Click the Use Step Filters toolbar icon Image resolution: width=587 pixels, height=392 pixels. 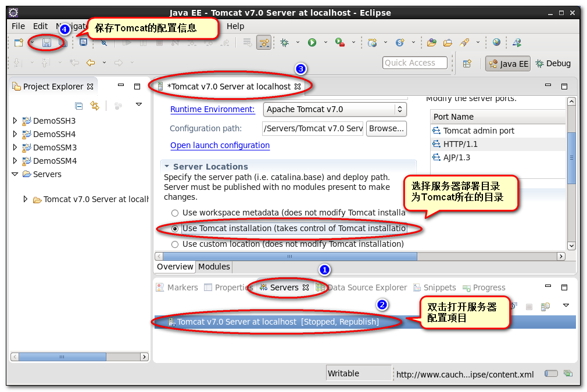(x=264, y=42)
